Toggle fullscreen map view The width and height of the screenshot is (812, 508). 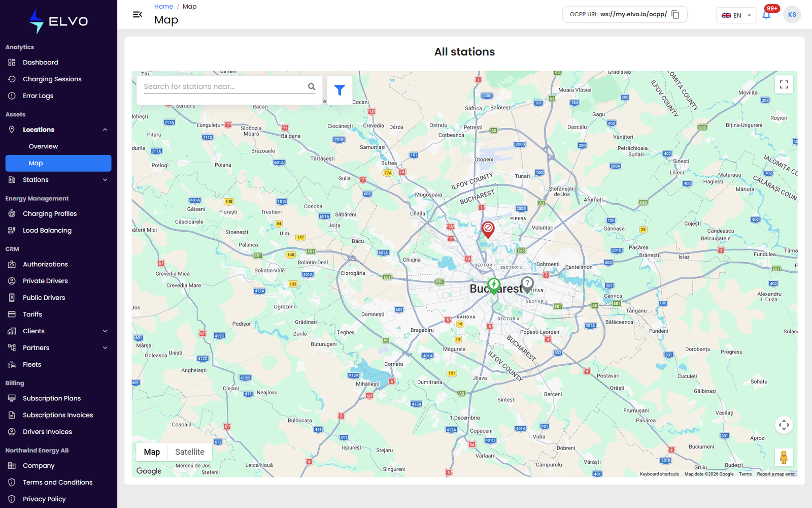tap(784, 84)
